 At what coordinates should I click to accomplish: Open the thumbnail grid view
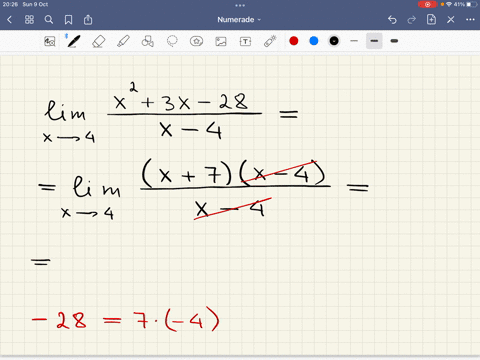click(x=29, y=20)
